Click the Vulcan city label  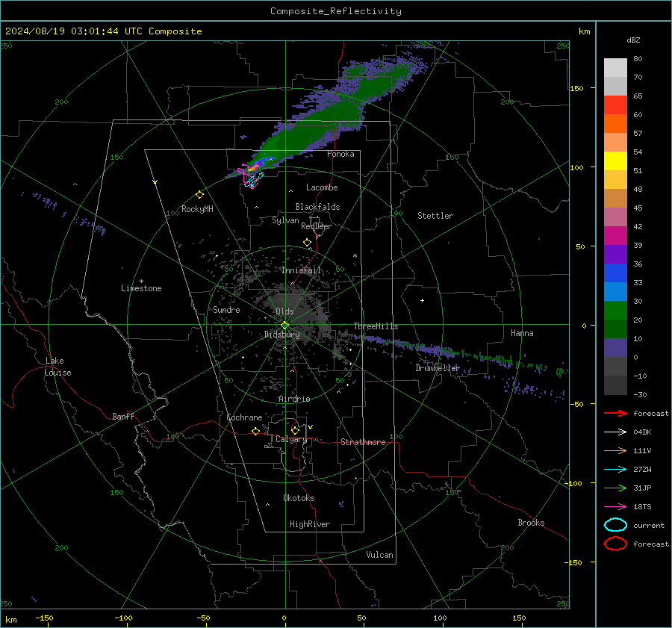tap(379, 555)
